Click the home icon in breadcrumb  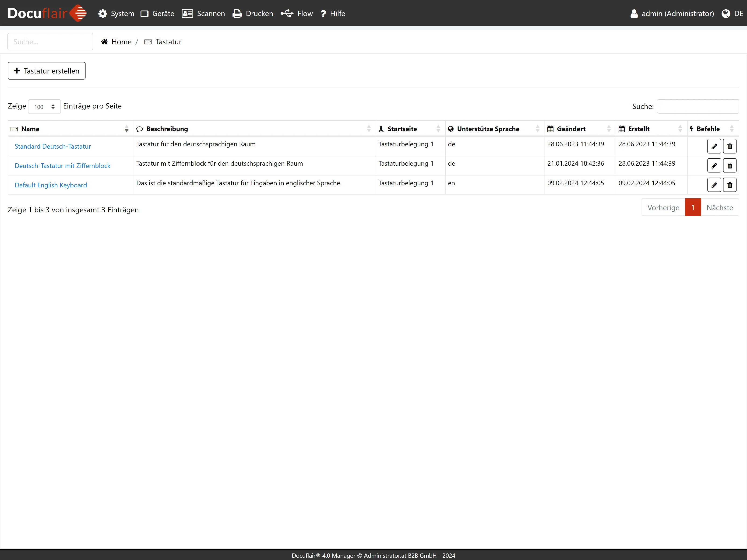[104, 42]
